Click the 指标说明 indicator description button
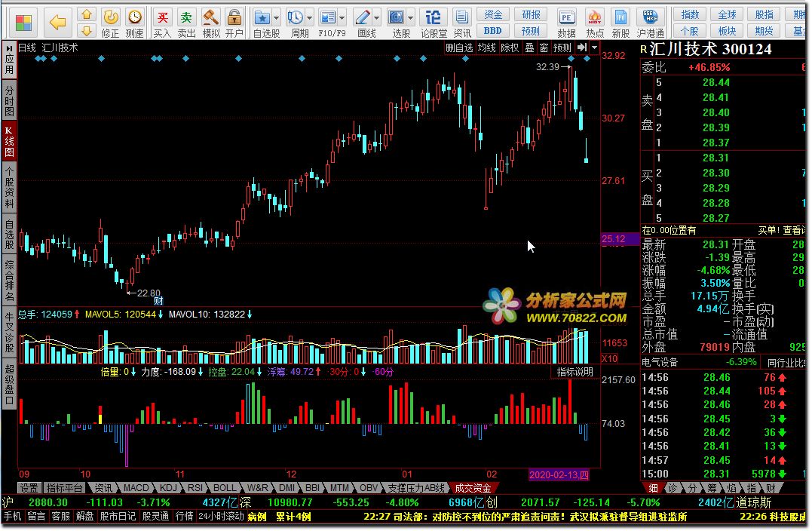Image resolution: width=812 pixels, height=531 pixels. click(x=575, y=372)
